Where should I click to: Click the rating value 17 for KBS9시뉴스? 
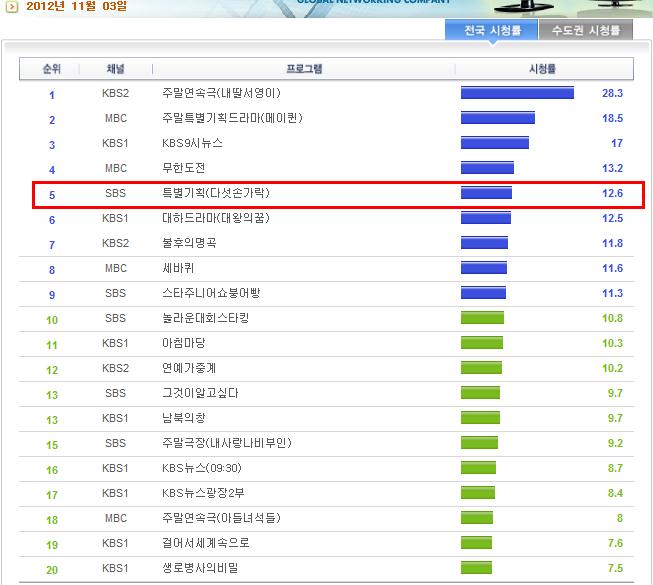(x=617, y=143)
